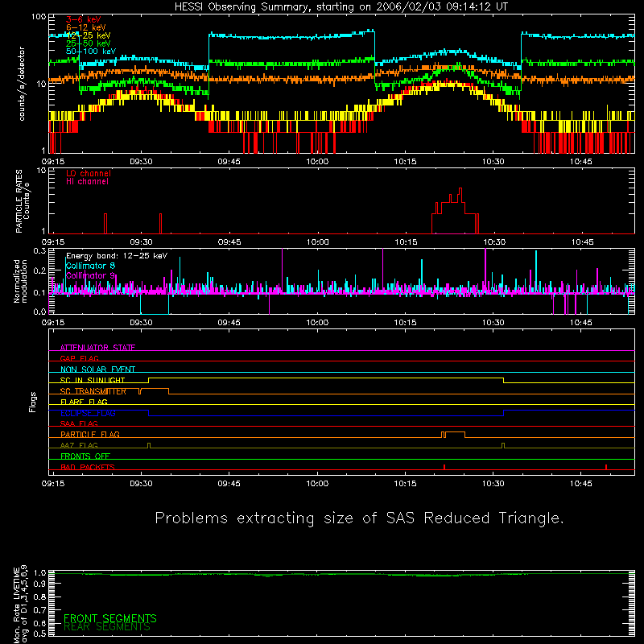Viewport: 644px width, 644px height.
Task: Select the PARTICLE FLAG label
Action: tap(90, 434)
